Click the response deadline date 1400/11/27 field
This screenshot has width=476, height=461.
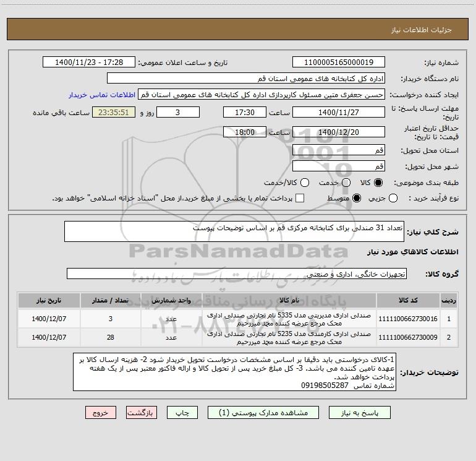pos(339,113)
